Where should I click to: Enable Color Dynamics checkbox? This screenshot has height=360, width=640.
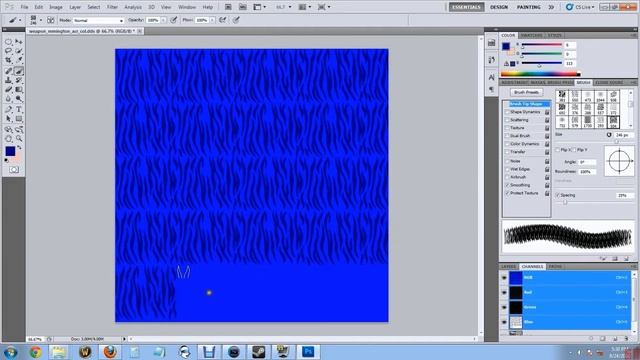pos(507,144)
